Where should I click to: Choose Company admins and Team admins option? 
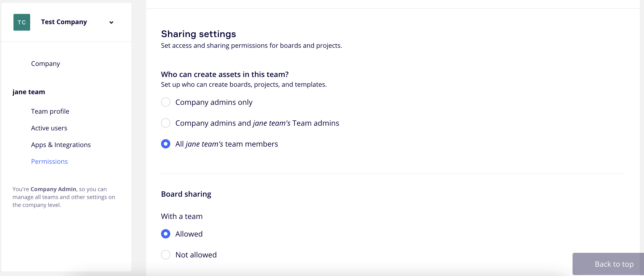click(165, 123)
